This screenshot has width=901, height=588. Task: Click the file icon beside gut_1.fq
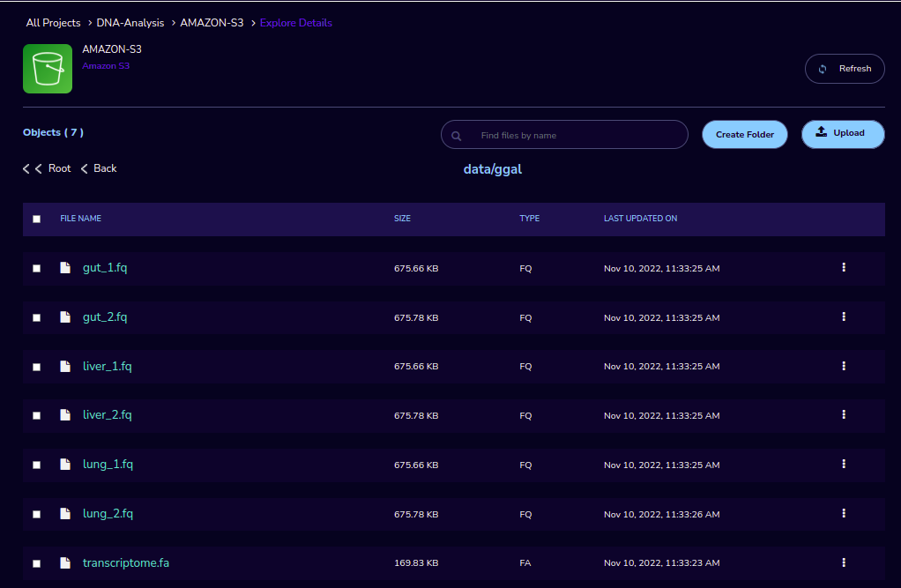click(x=65, y=268)
